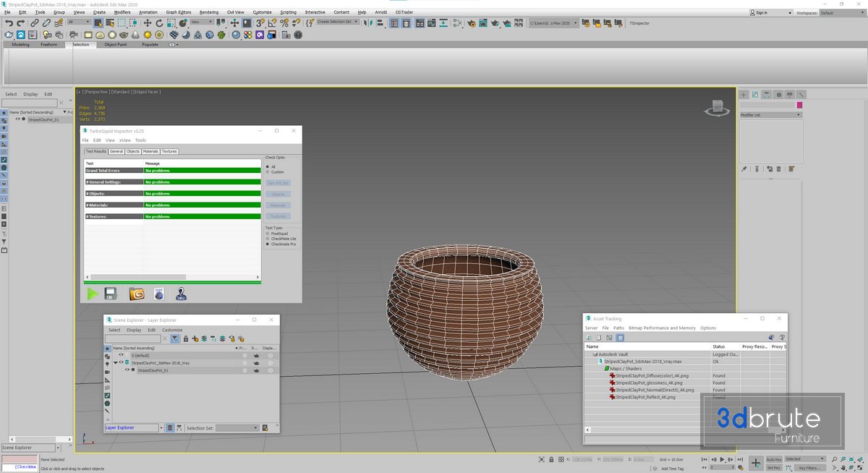The width and height of the screenshot is (868, 473).
Task: Open the Rendering menu
Action: coord(208,12)
